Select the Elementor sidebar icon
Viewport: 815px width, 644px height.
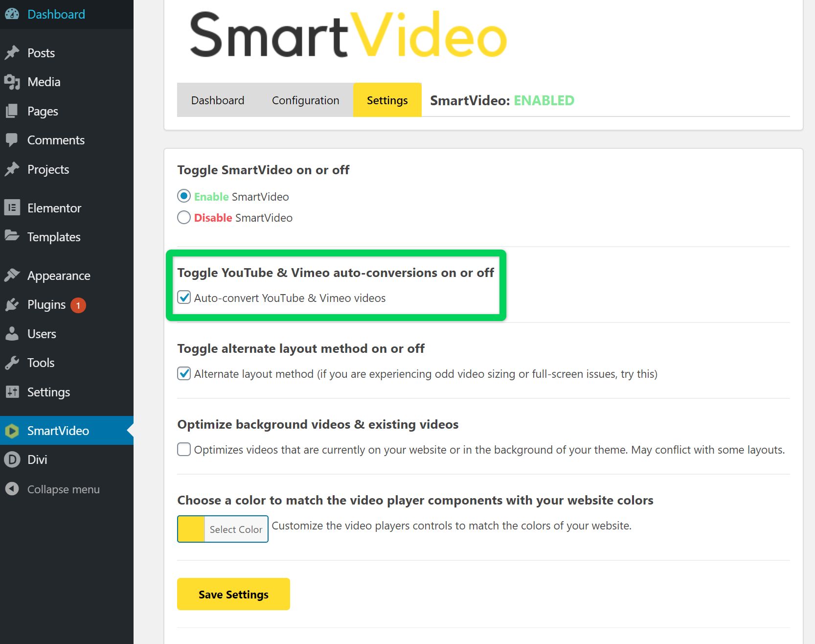tap(13, 207)
